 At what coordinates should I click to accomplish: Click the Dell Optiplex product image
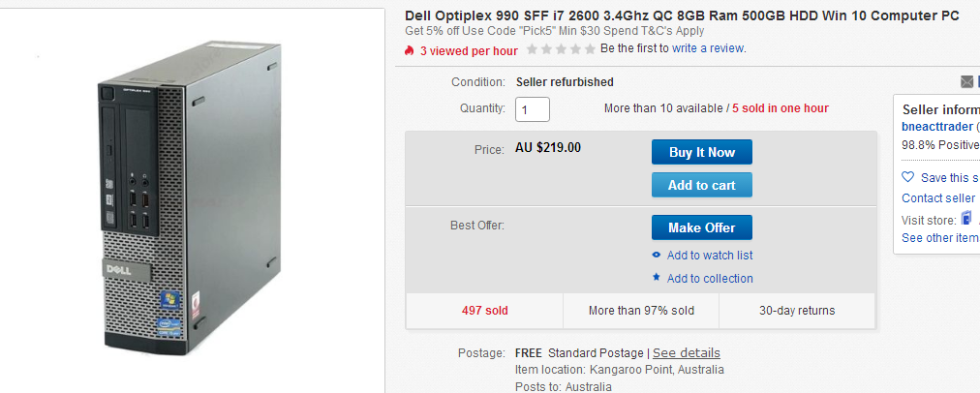coord(190,198)
